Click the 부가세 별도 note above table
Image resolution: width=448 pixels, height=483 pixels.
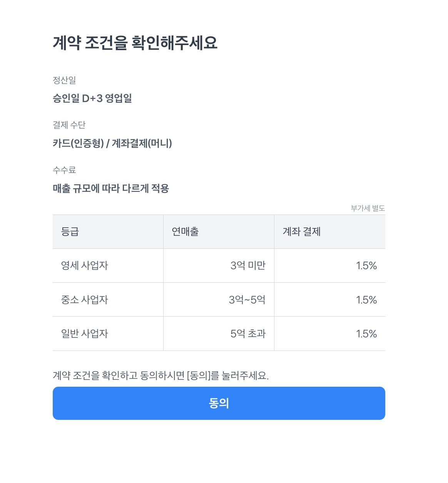368,208
